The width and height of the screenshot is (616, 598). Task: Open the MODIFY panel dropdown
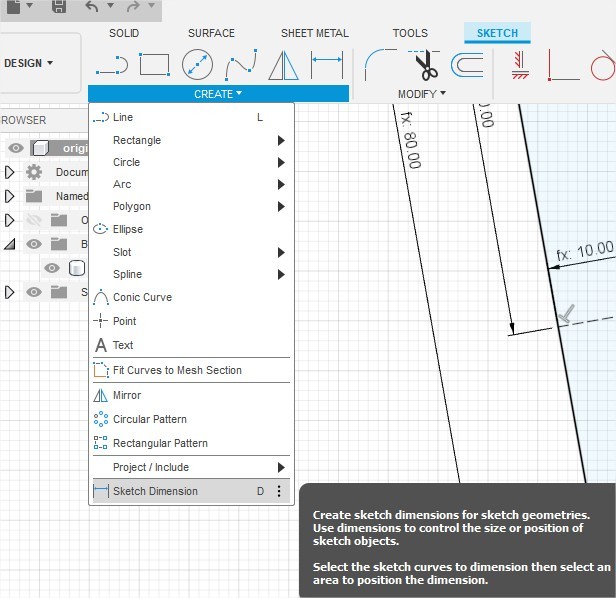[x=422, y=94]
